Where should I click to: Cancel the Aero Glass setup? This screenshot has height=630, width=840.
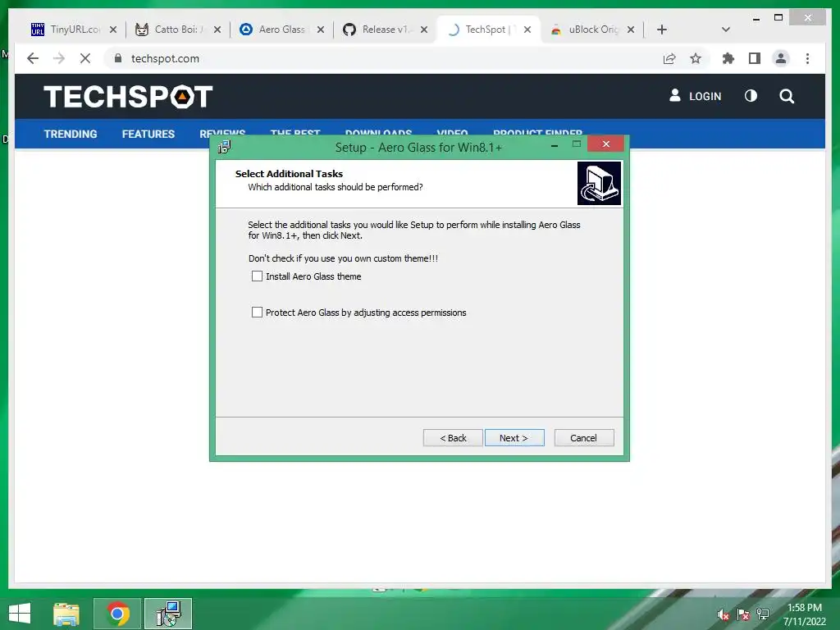(x=584, y=438)
